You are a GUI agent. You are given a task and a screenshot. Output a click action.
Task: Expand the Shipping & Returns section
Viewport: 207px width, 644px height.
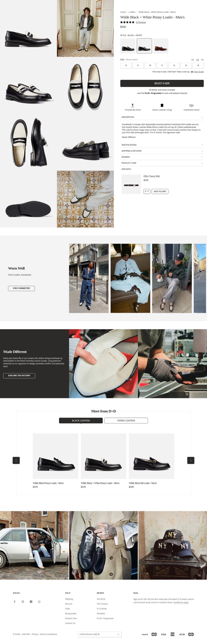click(x=162, y=151)
